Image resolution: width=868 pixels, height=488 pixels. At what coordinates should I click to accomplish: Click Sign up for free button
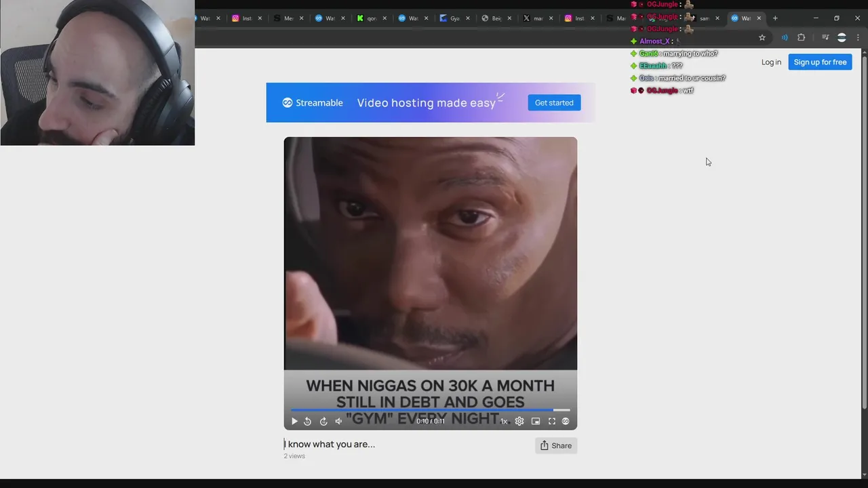point(820,62)
